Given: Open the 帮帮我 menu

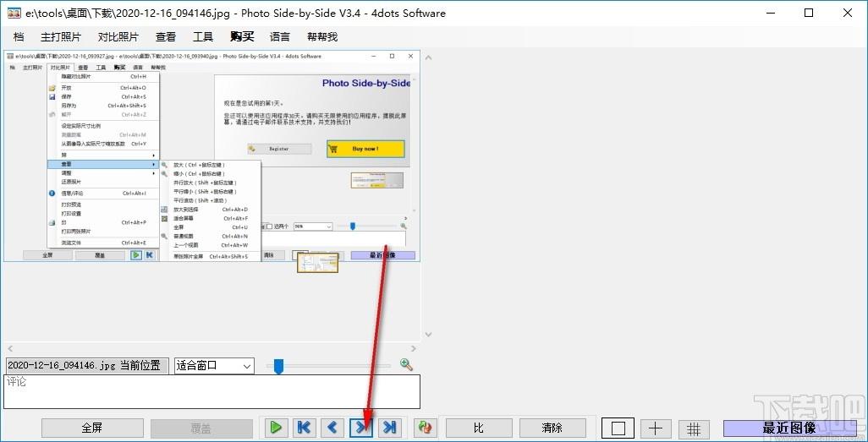Looking at the screenshot, I should 322,37.
